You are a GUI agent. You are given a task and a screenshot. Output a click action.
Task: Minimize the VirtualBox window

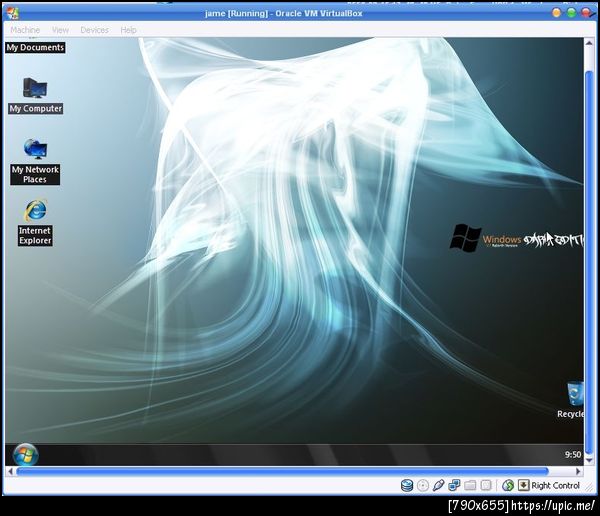[x=556, y=13]
